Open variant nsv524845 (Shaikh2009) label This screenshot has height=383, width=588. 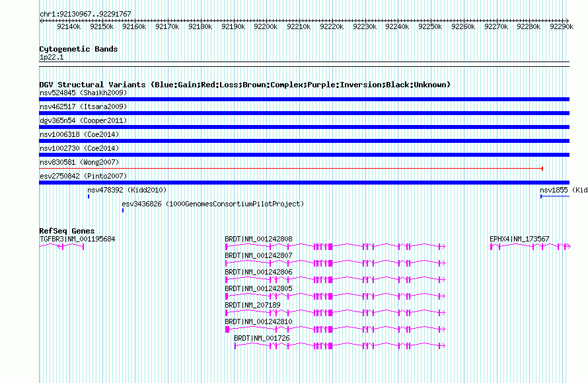pos(83,93)
